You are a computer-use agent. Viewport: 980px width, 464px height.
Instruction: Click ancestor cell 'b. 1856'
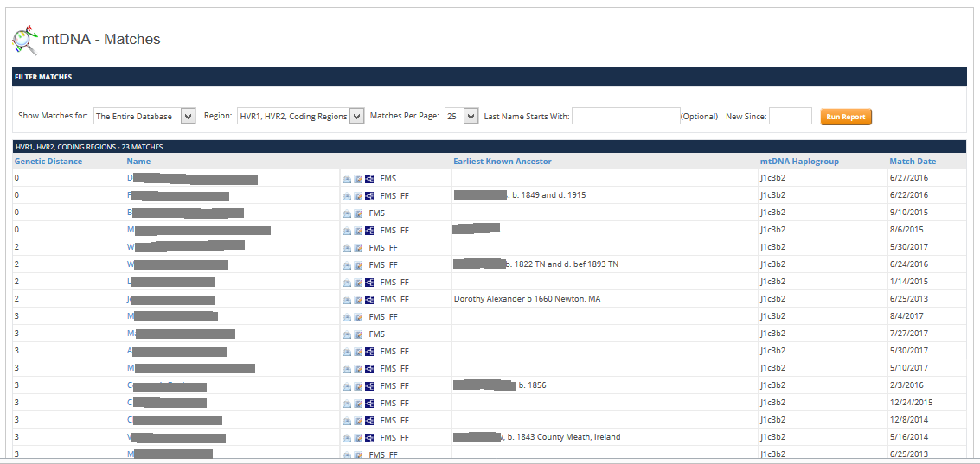[532, 385]
